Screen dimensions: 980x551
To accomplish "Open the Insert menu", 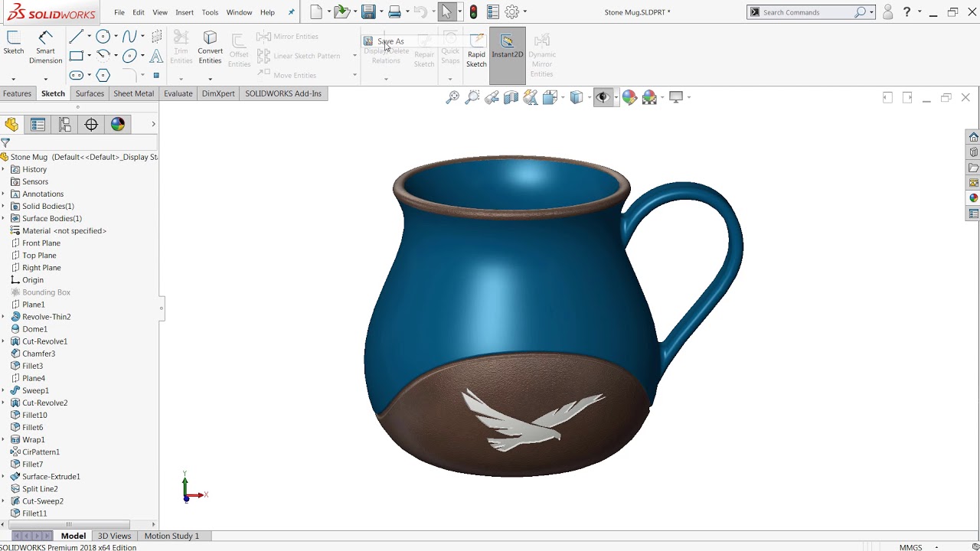I will [x=185, y=12].
